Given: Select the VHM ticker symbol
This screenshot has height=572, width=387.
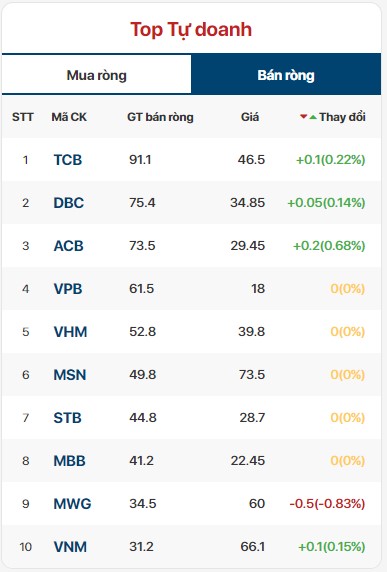Looking at the screenshot, I should 70,332.
